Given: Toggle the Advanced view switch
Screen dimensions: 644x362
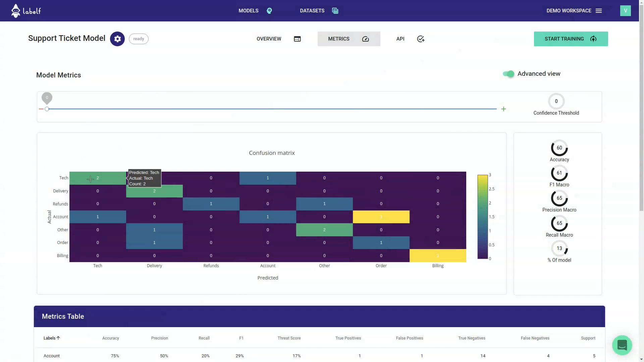Looking at the screenshot, I should 508,74.
